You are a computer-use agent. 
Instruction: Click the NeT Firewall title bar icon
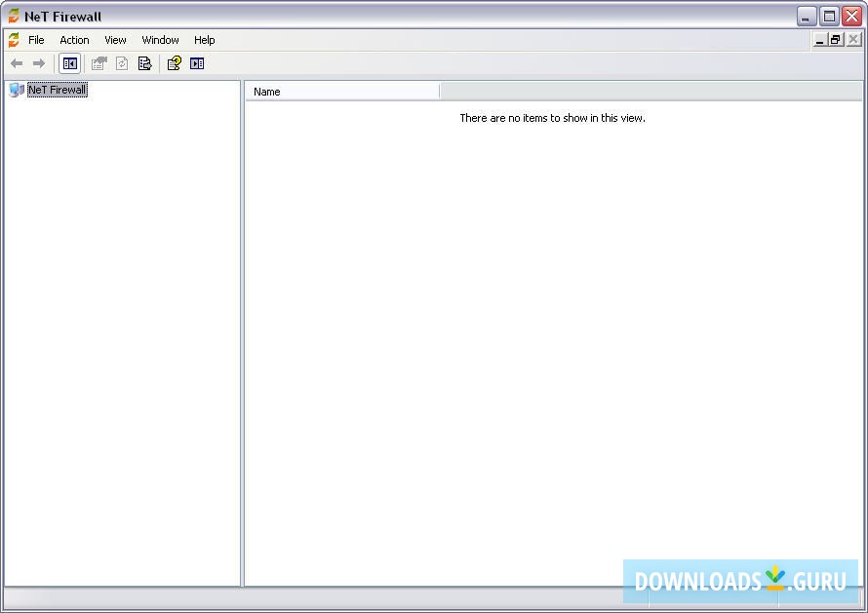pyautogui.click(x=14, y=16)
